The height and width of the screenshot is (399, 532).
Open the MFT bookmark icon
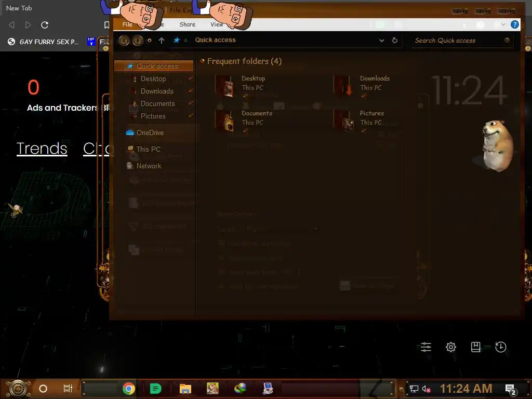[91, 42]
